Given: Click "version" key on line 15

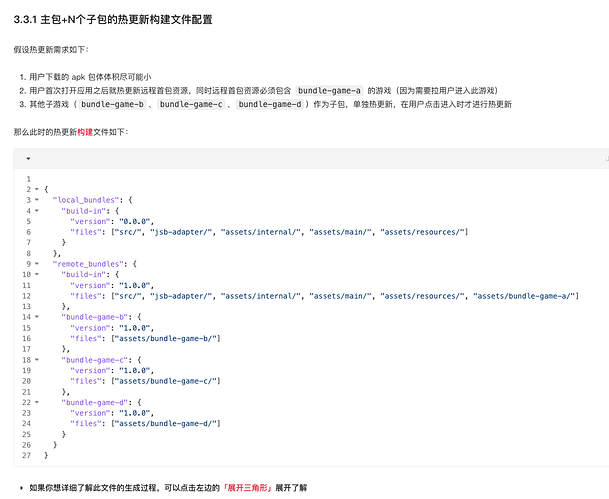Looking at the screenshot, I should coord(90,328).
